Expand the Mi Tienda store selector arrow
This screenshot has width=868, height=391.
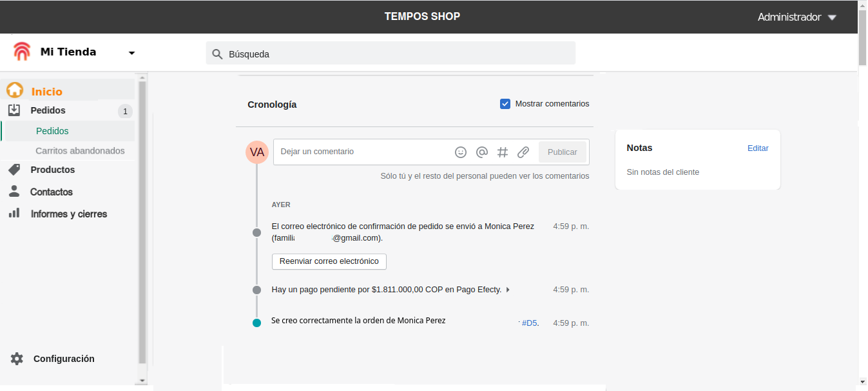131,53
